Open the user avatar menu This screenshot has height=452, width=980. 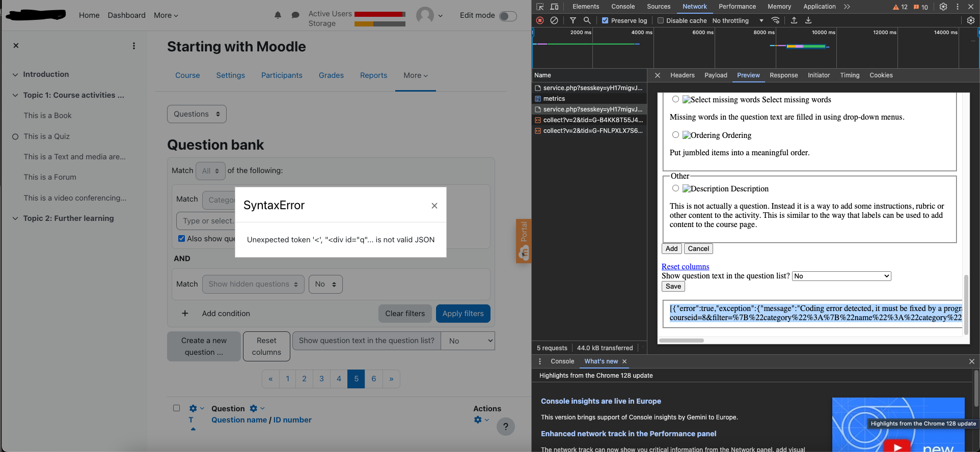coord(429,15)
